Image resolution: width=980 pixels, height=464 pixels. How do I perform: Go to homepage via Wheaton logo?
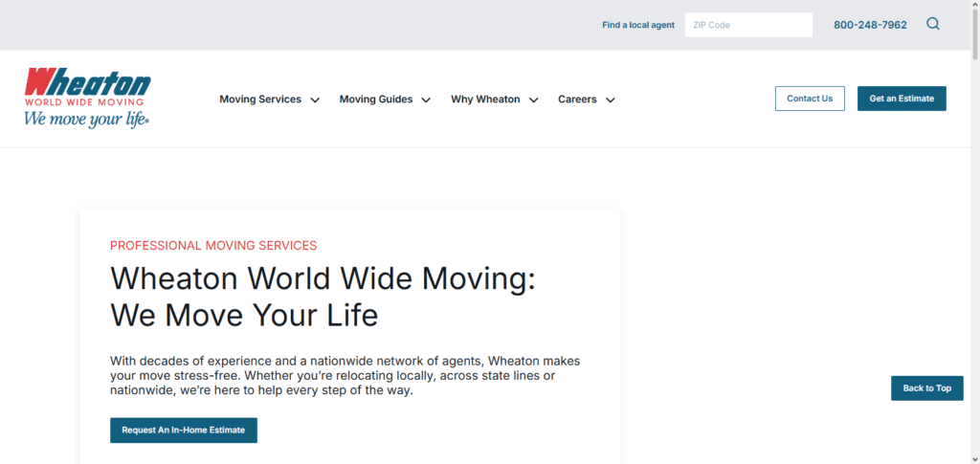coord(87,98)
